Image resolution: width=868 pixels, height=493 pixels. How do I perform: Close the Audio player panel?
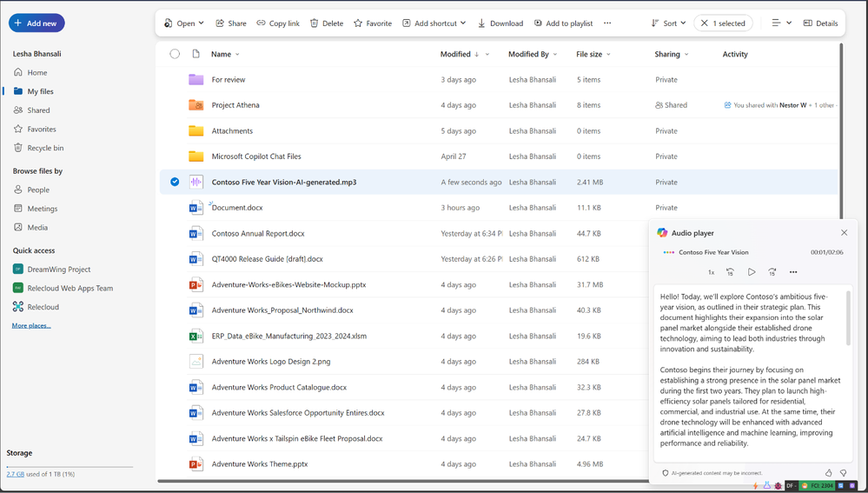point(844,233)
